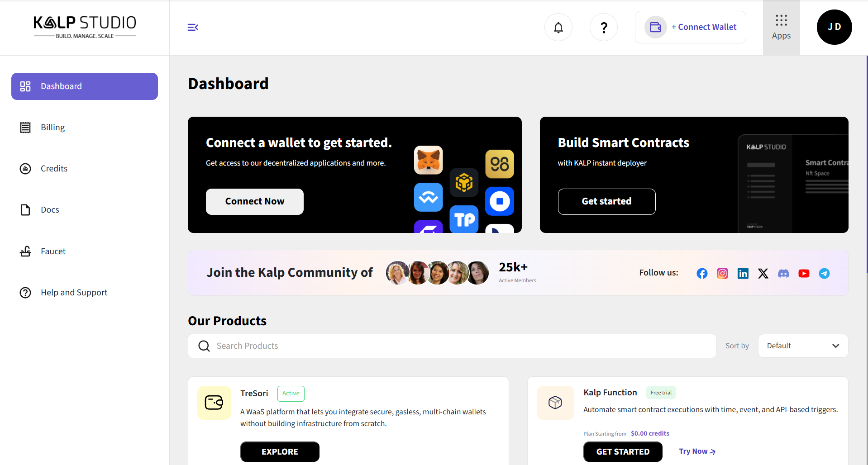Open Help and Support
868x465 pixels.
pyautogui.click(x=74, y=293)
